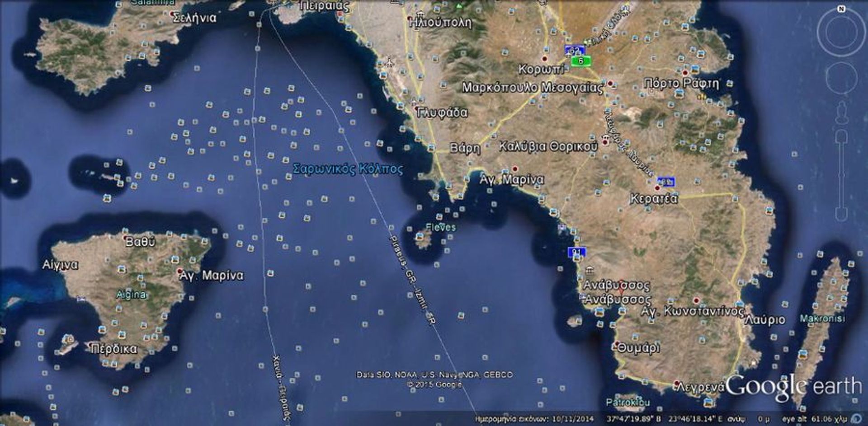868x426 pixels.
Task: Select the Street View pegman icon
Action: pos(841,112)
